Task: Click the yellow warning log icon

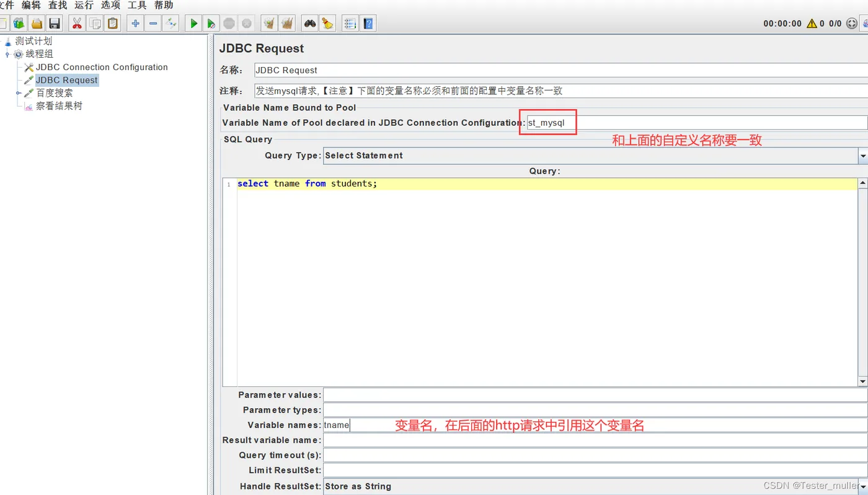Action: [x=812, y=24]
